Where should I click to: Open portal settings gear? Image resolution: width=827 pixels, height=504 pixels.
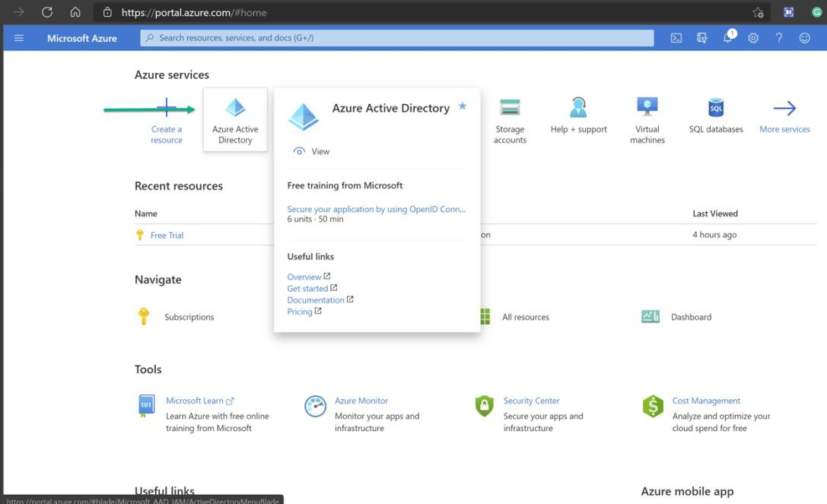[x=753, y=38]
